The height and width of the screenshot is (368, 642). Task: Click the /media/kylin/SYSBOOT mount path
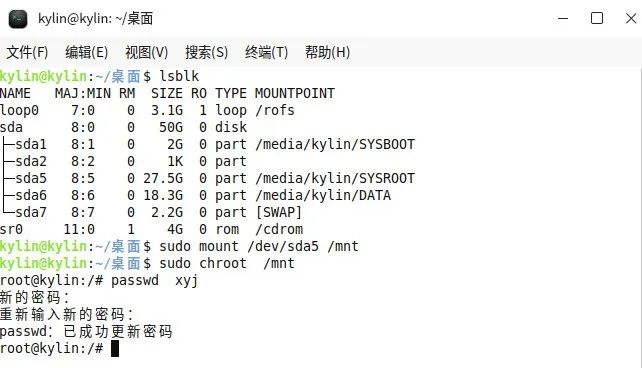(335, 144)
